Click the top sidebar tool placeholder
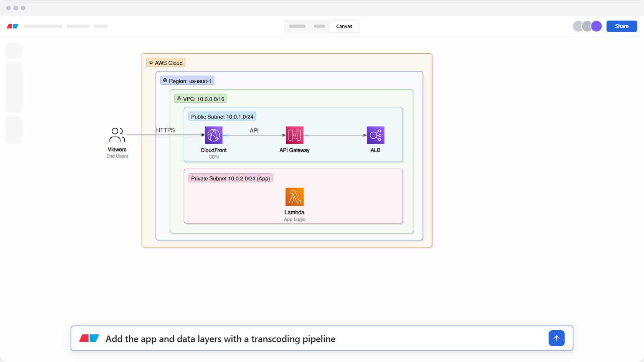644x362 pixels. [14, 51]
